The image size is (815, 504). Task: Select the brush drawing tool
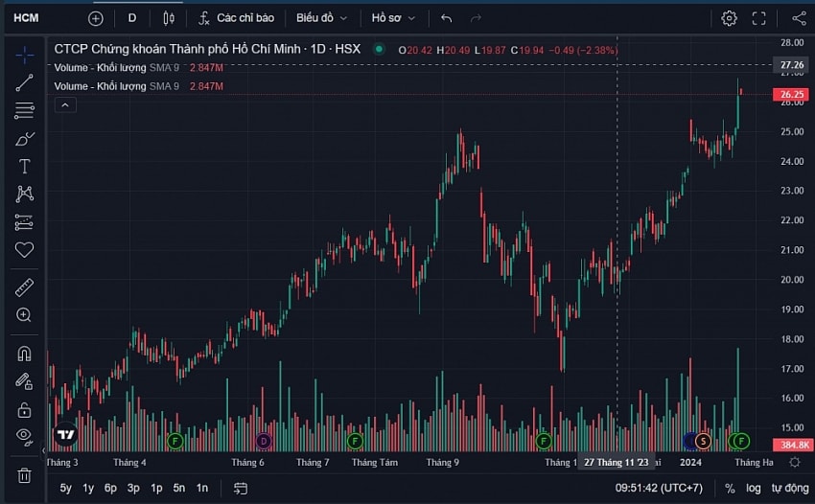click(x=24, y=139)
